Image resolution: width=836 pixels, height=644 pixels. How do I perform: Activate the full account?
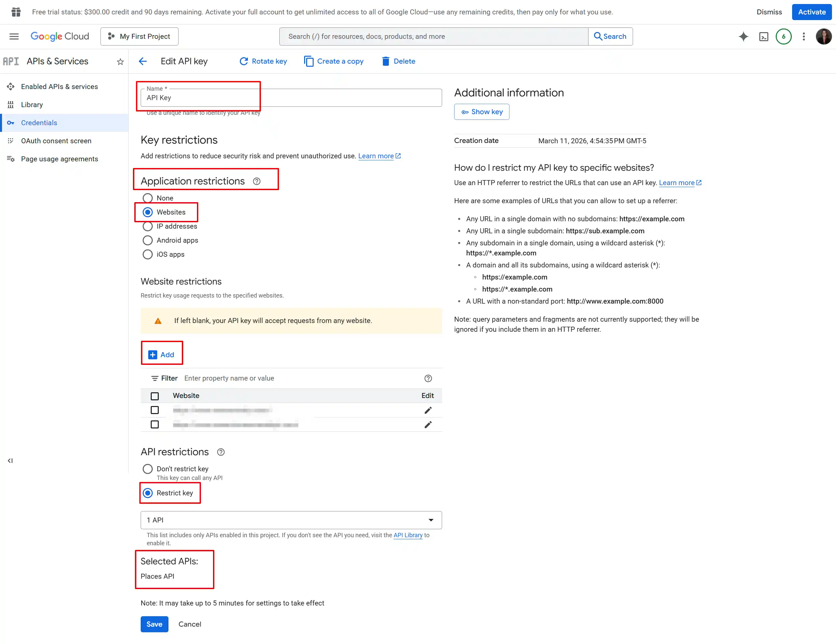click(812, 12)
